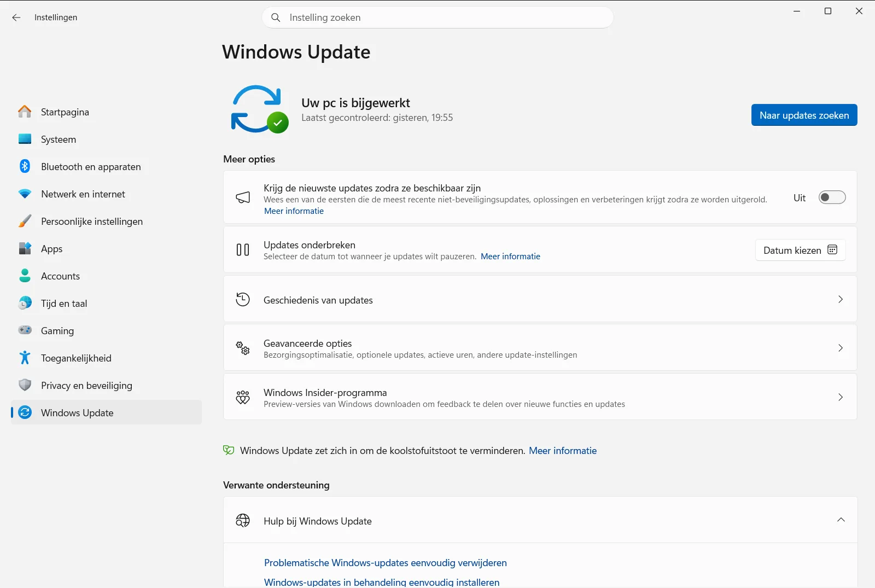Click the 'Uw pc is bijgewerkt' status text
The width and height of the screenshot is (875, 588).
[x=355, y=103]
